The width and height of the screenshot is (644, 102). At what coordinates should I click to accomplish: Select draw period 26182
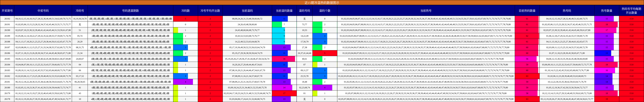point(7,76)
